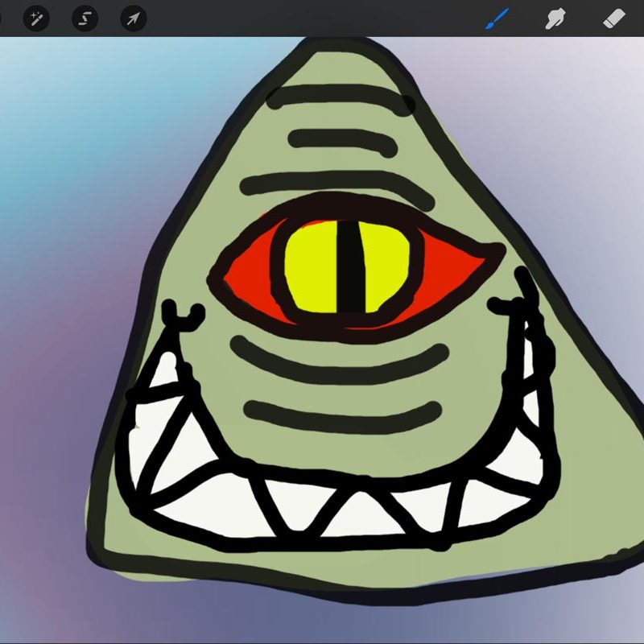Select the Selection tool (S icon)
The image size is (644, 644).
(85, 19)
